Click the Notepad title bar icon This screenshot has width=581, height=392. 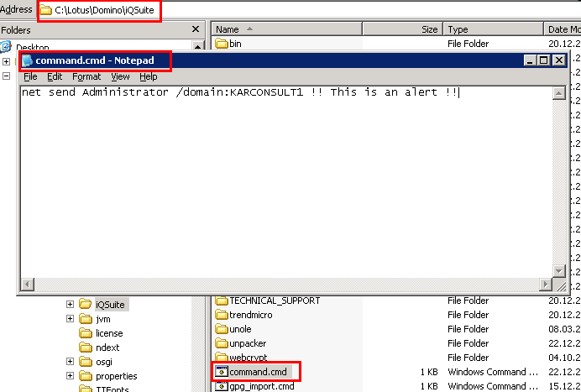click(28, 60)
